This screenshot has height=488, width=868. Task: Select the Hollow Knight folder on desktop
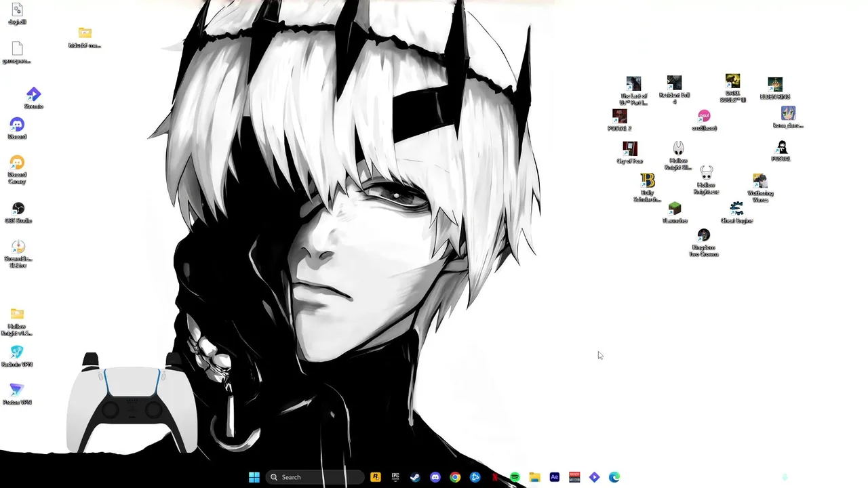[x=17, y=322]
